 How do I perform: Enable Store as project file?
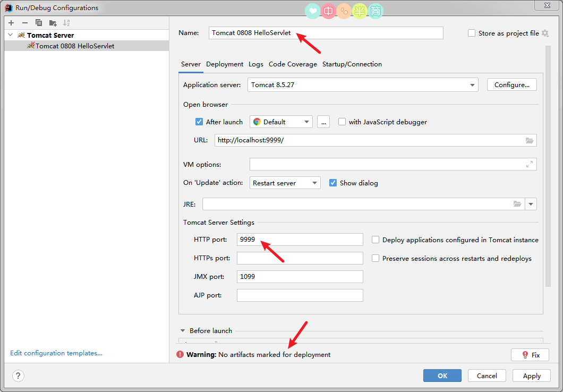472,33
